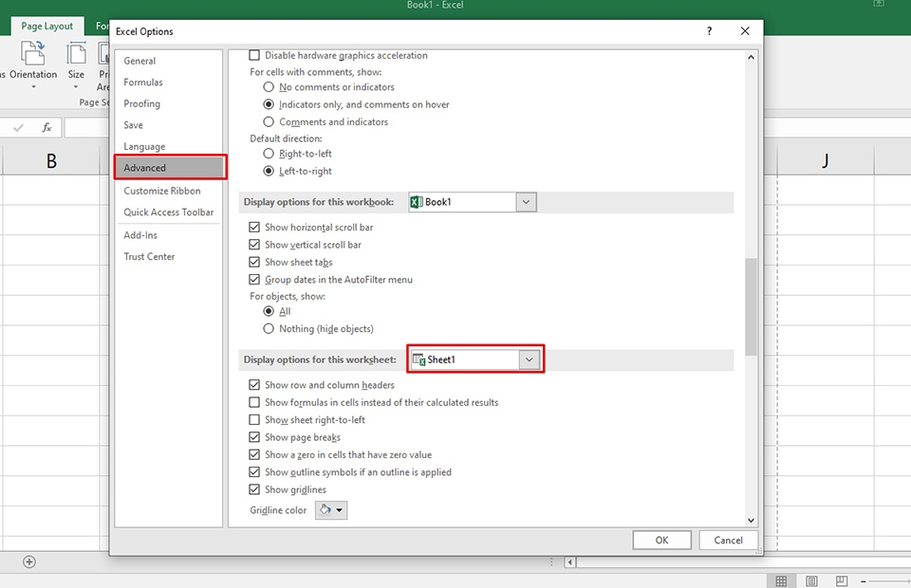Select the Advanced options category
The image size is (911, 588).
click(x=170, y=168)
